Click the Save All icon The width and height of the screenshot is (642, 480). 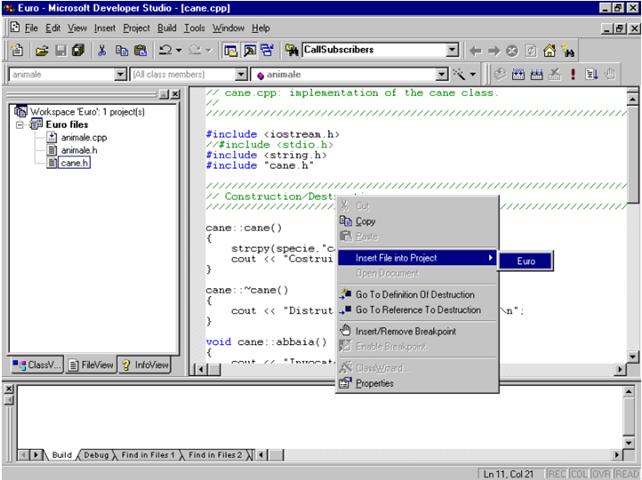point(78,50)
